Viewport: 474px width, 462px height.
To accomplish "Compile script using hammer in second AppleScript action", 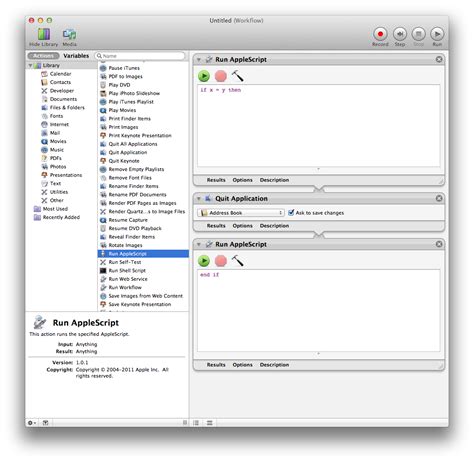I will click(x=238, y=260).
